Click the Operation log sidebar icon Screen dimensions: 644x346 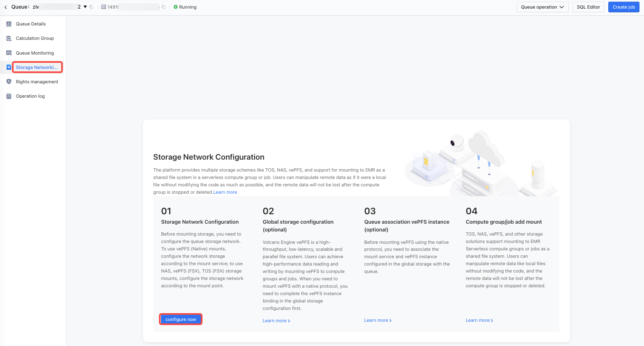click(x=9, y=96)
